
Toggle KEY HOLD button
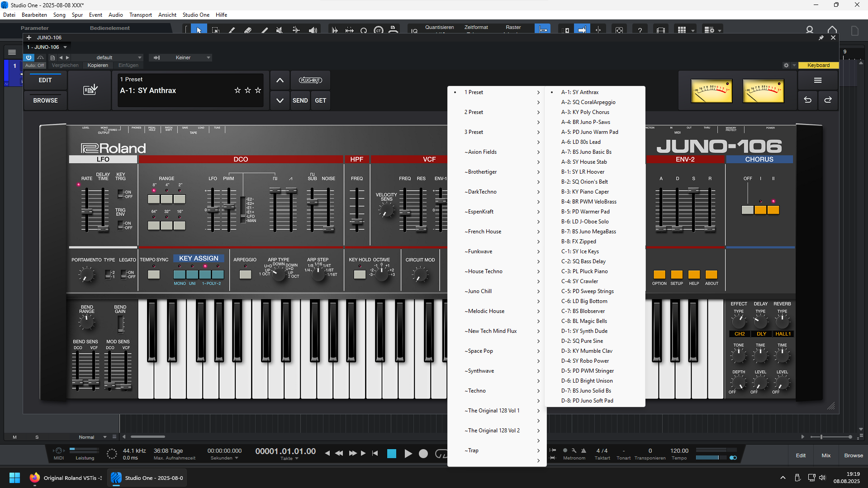pyautogui.click(x=360, y=275)
